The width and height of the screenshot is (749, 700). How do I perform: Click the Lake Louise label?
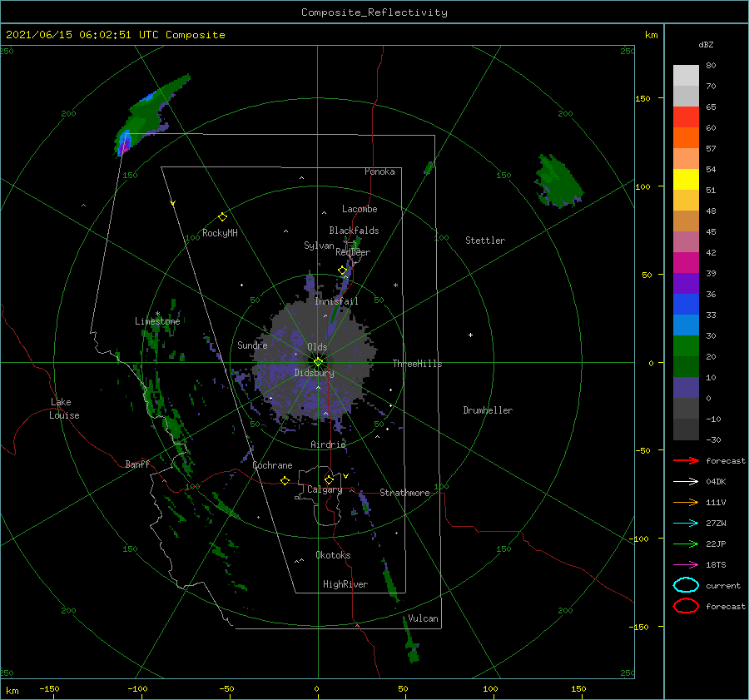point(64,409)
